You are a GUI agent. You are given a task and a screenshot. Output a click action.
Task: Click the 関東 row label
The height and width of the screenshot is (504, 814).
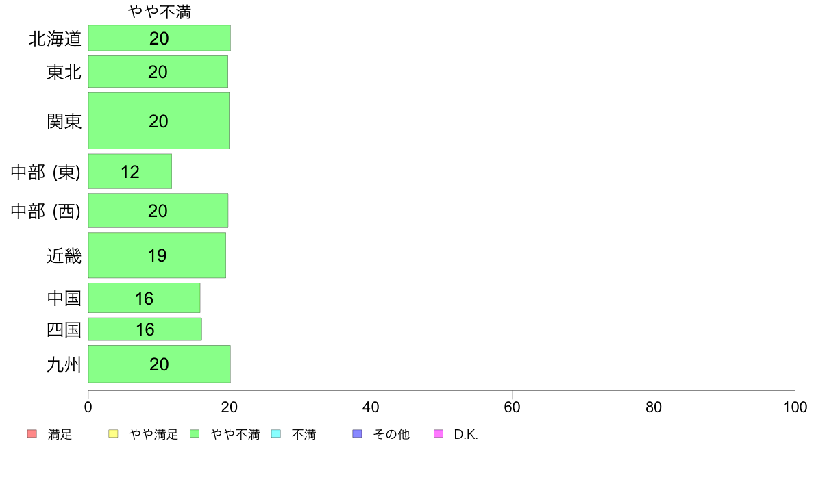64,121
